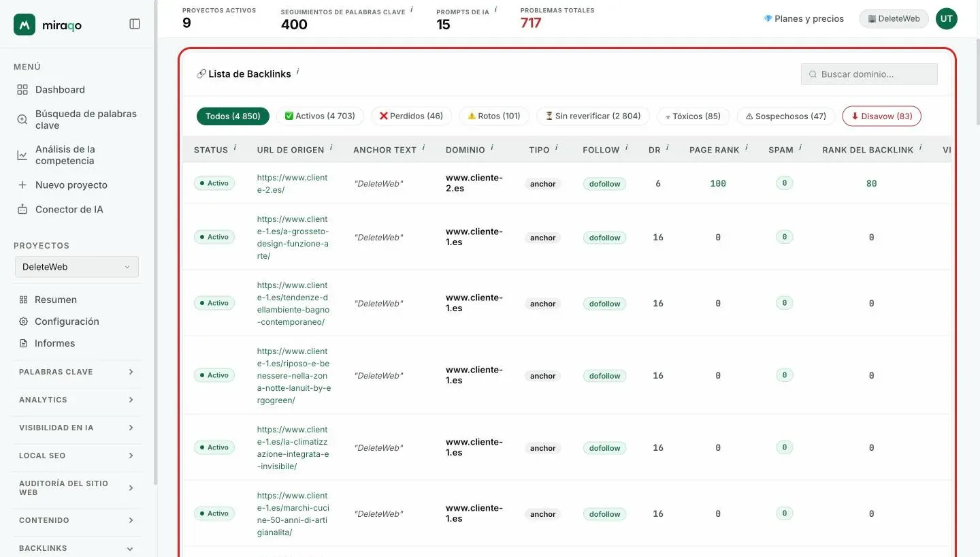Click the DOMINIO column info icon
Image resolution: width=980 pixels, height=557 pixels.
tap(493, 148)
